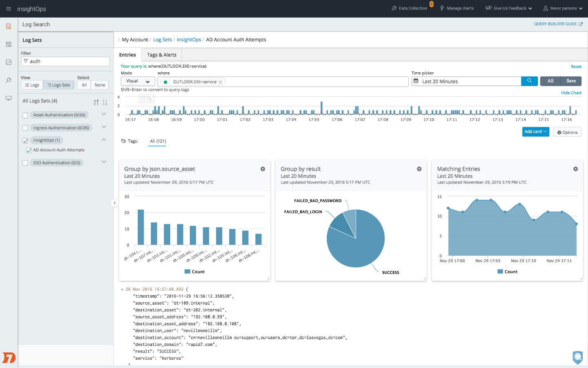
Task: Click the Log Search sidebar icon
Action: pos(9,27)
